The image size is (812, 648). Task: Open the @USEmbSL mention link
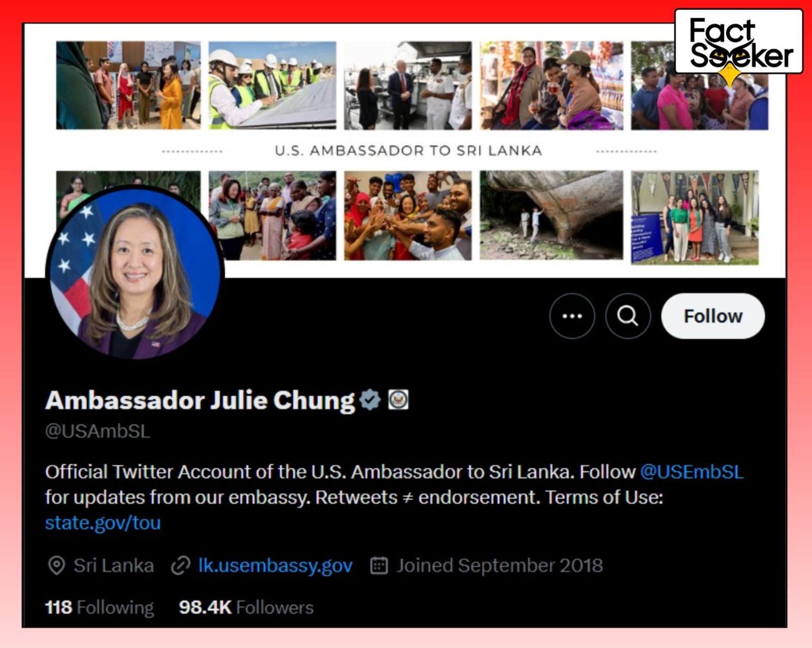point(692,472)
